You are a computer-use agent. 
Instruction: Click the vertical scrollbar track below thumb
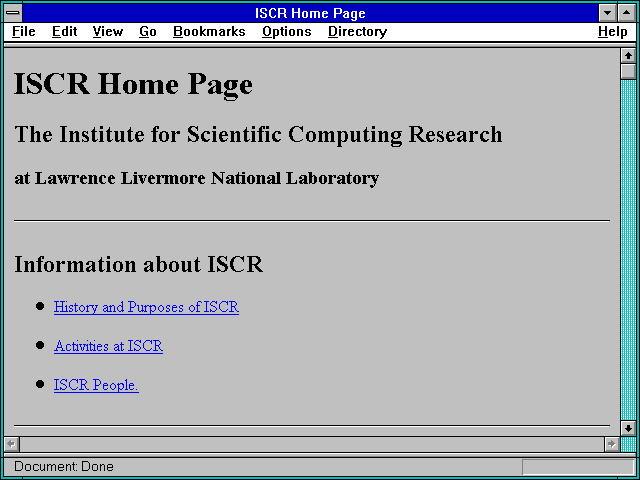click(628, 250)
